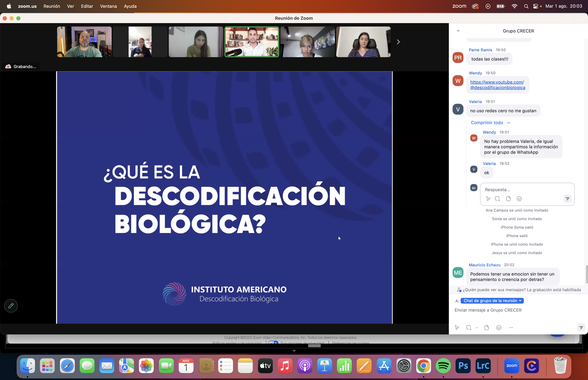Screen dimensions: 588x380
Task: Open the macOS Control Center toggle icon
Action: [535, 6]
